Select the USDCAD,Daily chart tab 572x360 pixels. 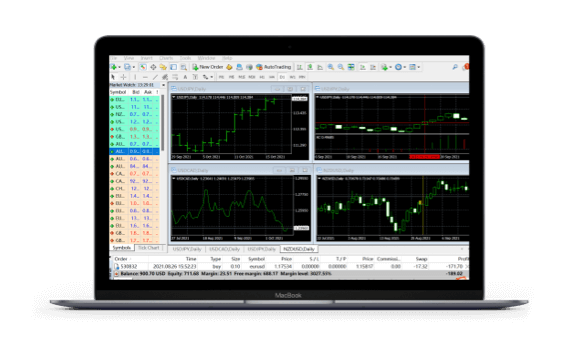tap(224, 249)
